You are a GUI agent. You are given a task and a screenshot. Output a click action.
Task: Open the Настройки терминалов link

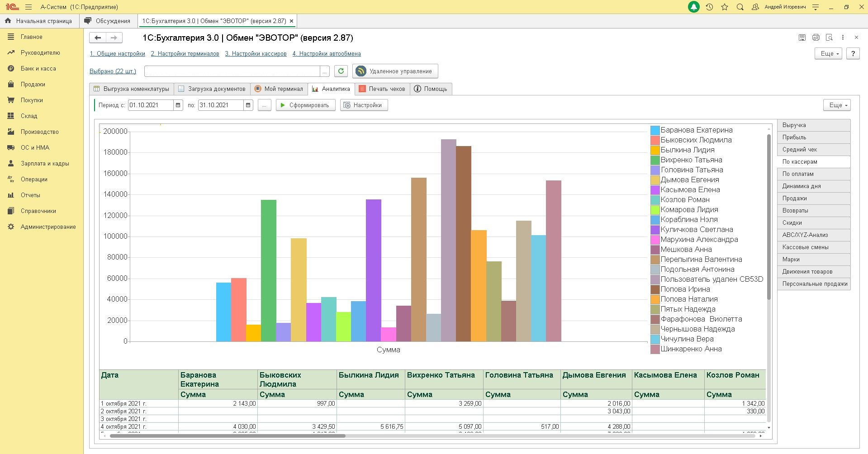[x=185, y=53]
